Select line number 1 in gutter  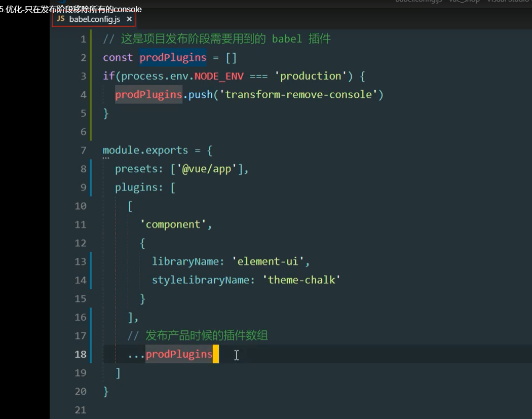pos(83,40)
